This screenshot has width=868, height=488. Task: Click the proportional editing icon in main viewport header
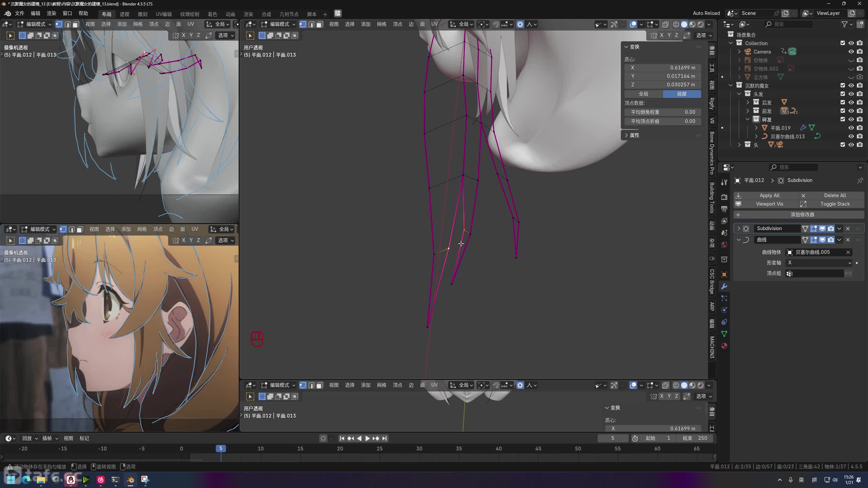[520, 24]
